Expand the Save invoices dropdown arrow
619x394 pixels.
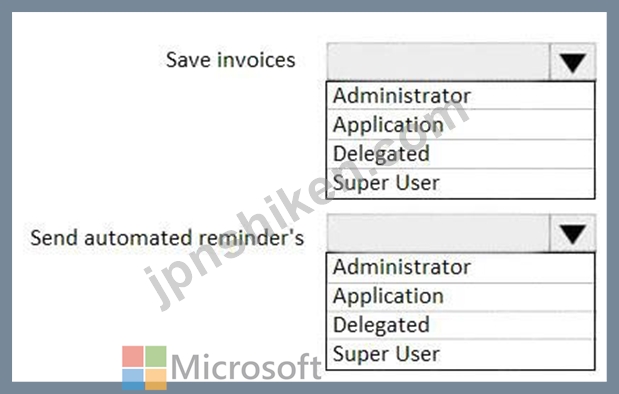pos(572,62)
